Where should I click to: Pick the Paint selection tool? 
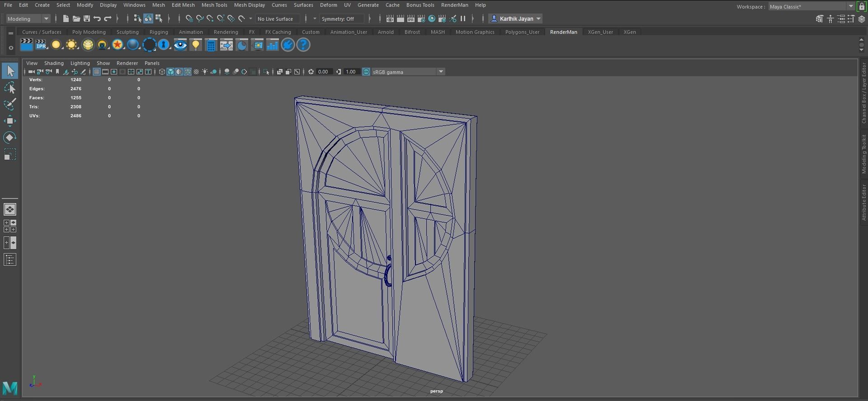(10, 104)
